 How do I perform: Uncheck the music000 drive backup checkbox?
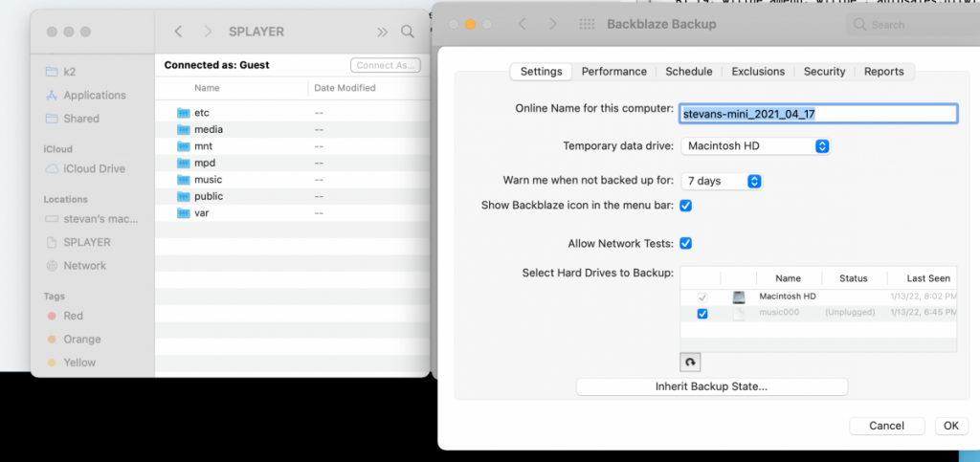click(702, 314)
